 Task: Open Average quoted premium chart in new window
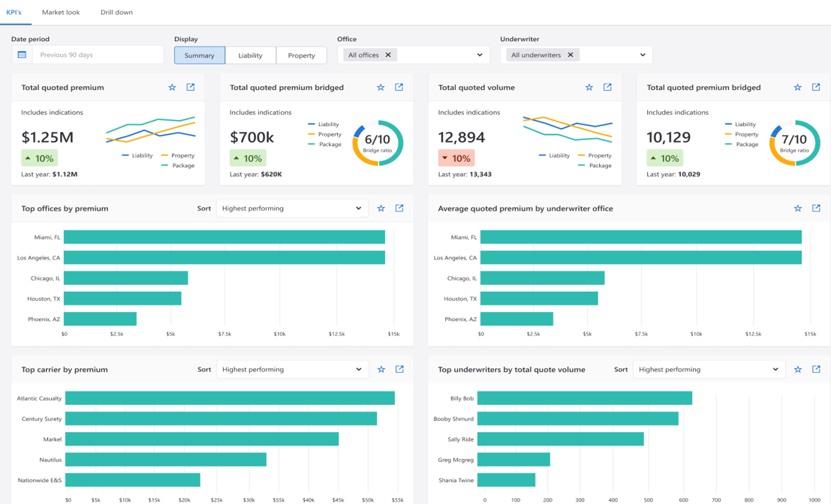[x=816, y=208]
